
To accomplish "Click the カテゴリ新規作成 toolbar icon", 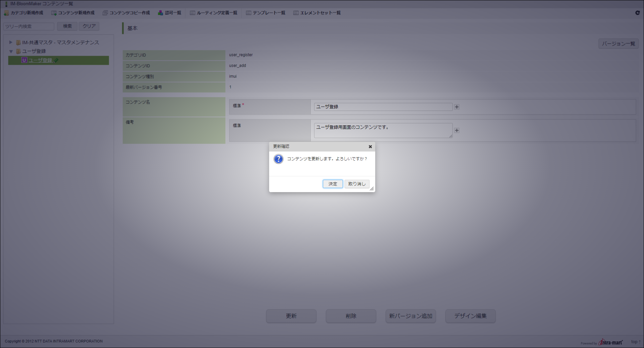I will pos(6,13).
